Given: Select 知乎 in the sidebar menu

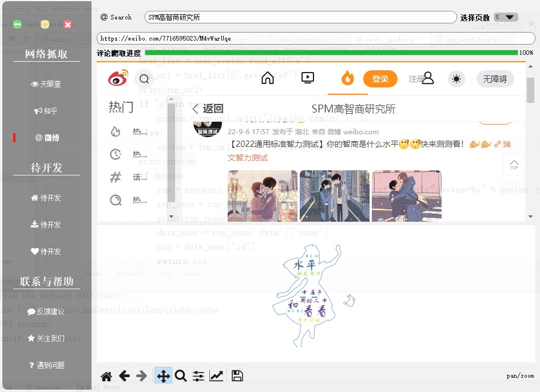Looking at the screenshot, I should (46, 111).
